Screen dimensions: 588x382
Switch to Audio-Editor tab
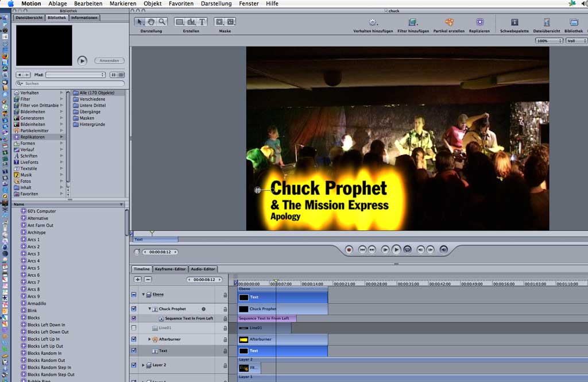(x=203, y=269)
